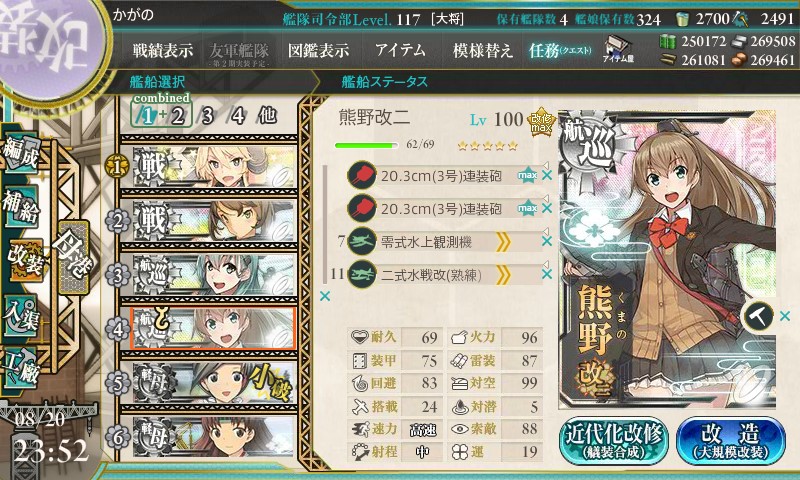Remove first 20.3cm(3号)連装砲 with X

point(547,175)
